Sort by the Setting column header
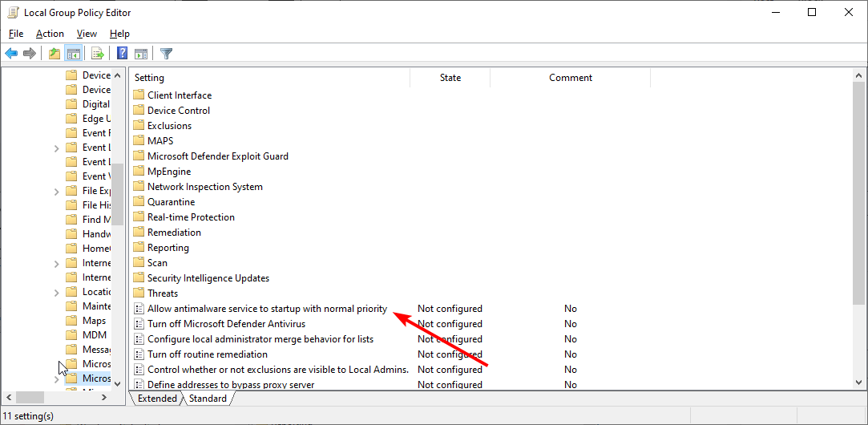This screenshot has width=868, height=425. (x=269, y=78)
